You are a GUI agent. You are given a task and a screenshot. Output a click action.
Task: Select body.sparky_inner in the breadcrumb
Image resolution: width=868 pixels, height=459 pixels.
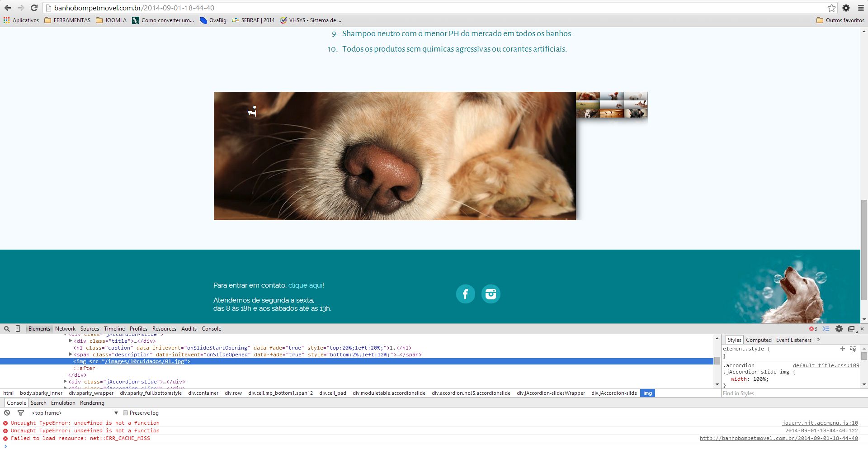click(x=41, y=393)
